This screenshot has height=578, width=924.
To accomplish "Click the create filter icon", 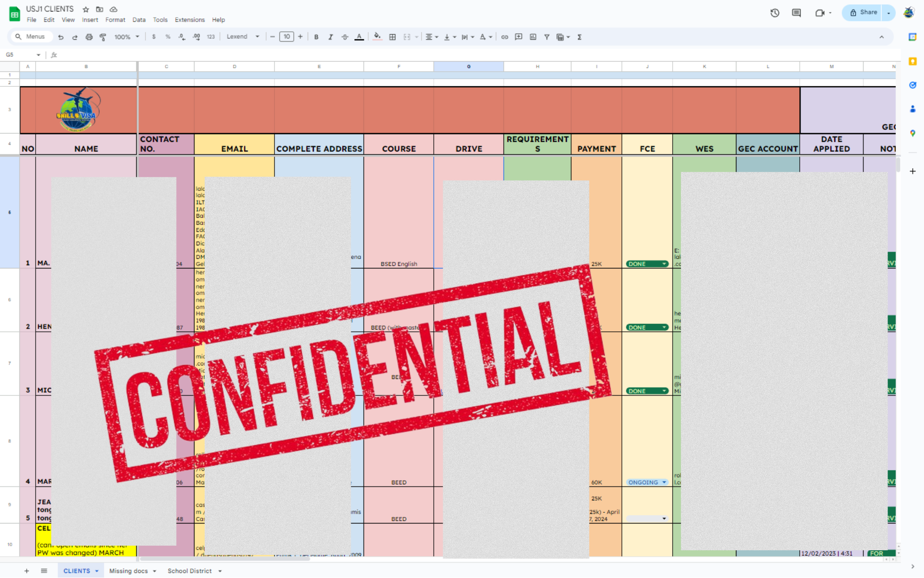I will click(x=547, y=37).
